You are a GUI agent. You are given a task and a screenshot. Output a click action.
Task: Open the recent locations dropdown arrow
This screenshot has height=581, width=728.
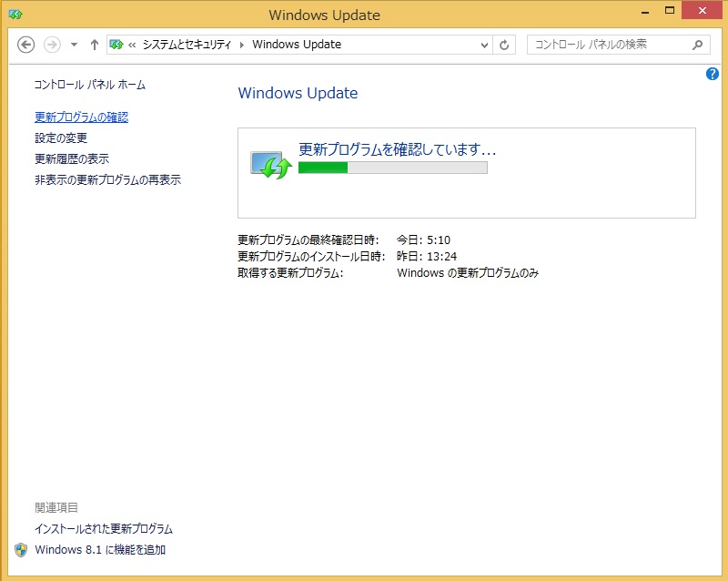pos(74,45)
